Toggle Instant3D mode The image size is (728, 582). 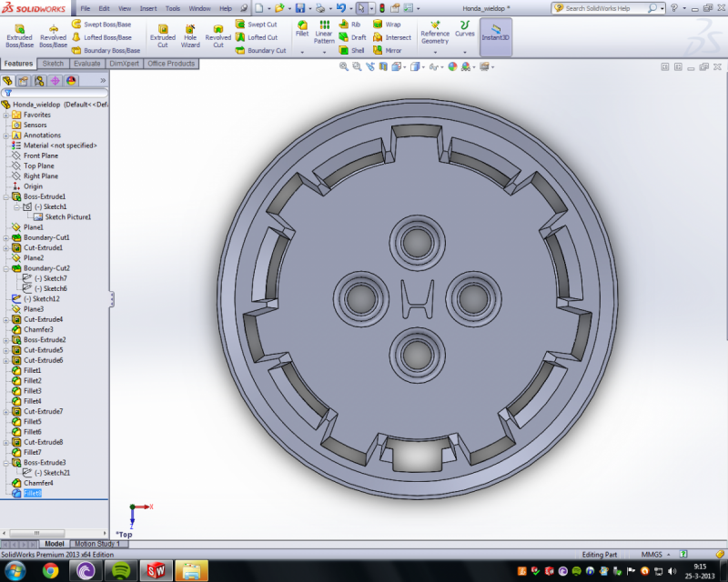click(x=495, y=36)
